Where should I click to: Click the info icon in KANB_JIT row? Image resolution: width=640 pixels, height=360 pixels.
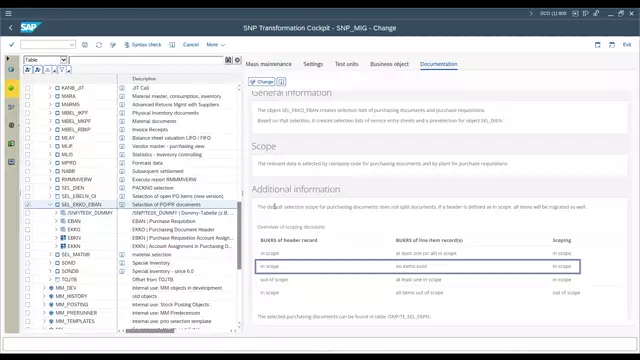click(122, 88)
